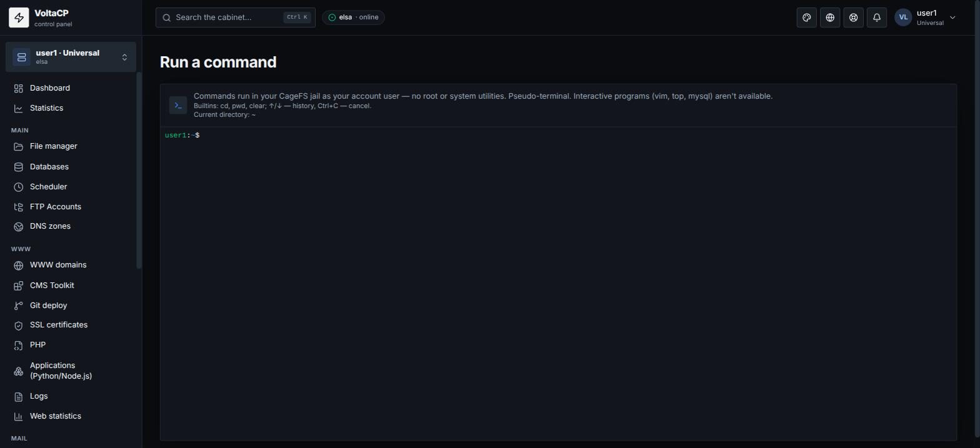Viewport: 980px width, 448px height.
Task: Click the Scheduler clock icon
Action: pos(18,187)
